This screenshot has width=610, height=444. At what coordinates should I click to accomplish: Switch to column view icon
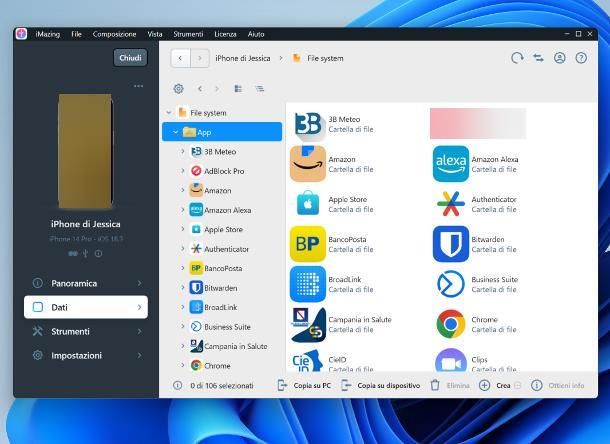tap(238, 89)
